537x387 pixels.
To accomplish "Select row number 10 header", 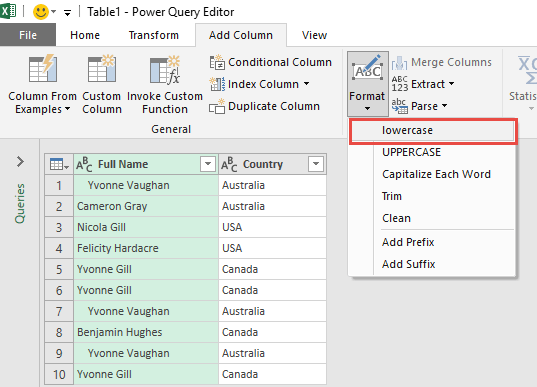I will click(x=59, y=374).
